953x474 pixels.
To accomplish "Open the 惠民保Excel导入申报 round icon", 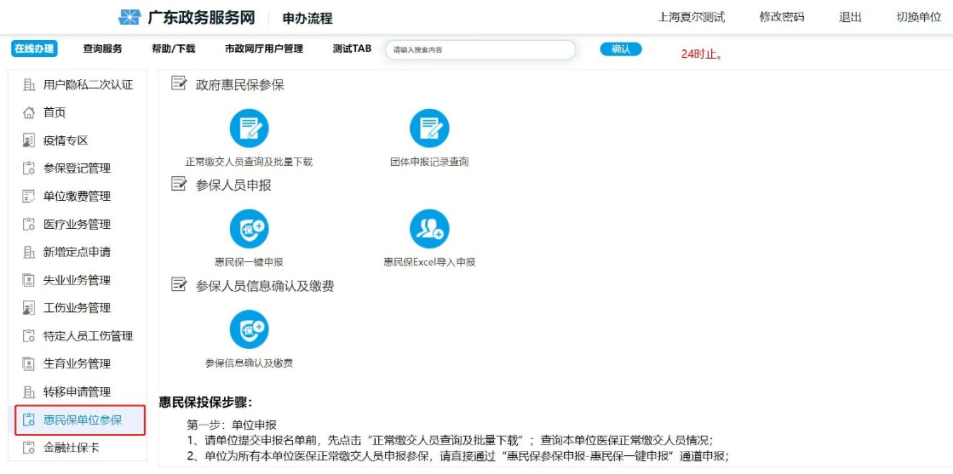I will [430, 229].
